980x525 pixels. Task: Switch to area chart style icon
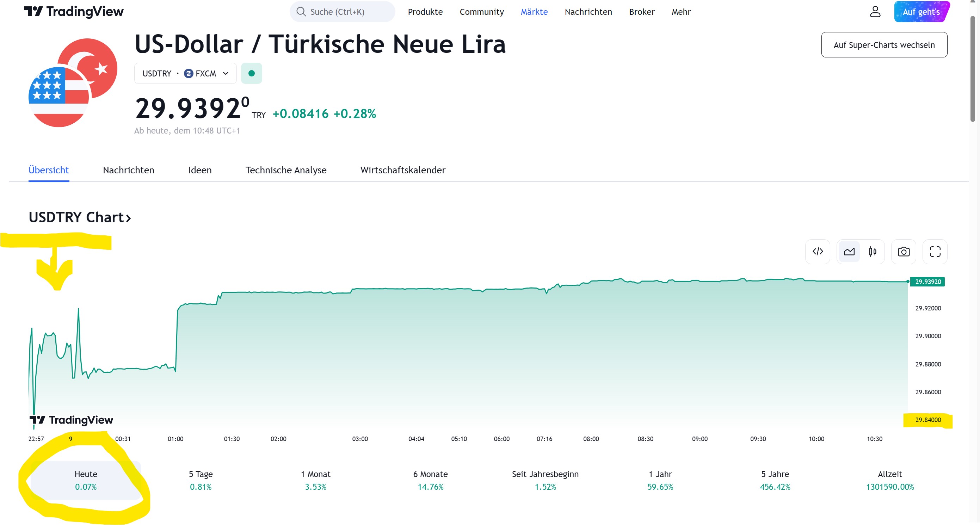tap(849, 252)
